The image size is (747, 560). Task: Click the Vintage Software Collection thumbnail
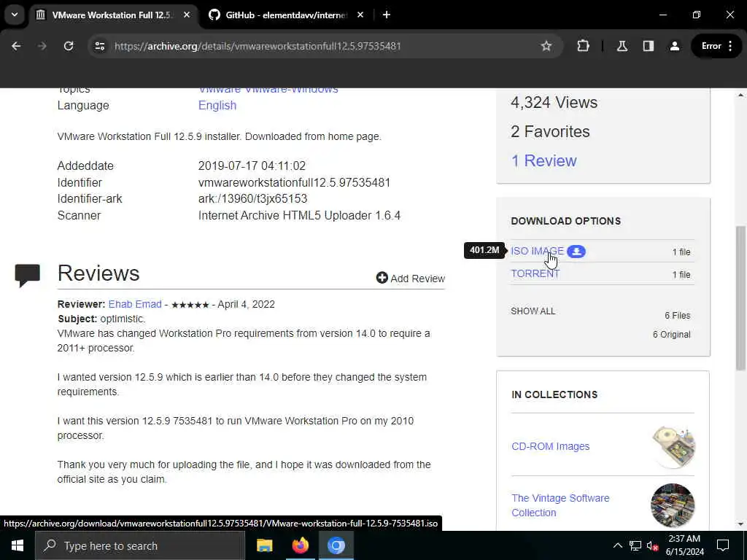tap(673, 505)
